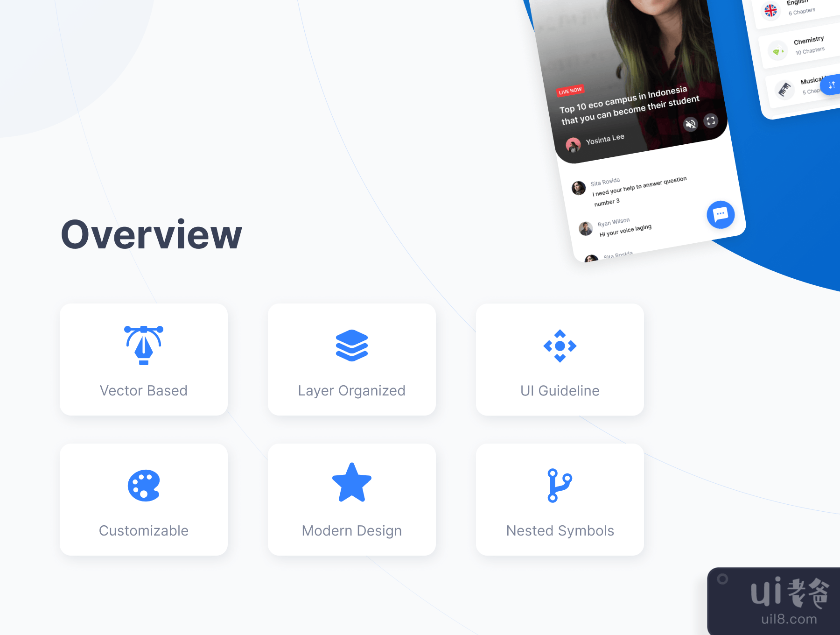The image size is (840, 635).
Task: Open the blue chat bubble button
Action: coord(721,214)
